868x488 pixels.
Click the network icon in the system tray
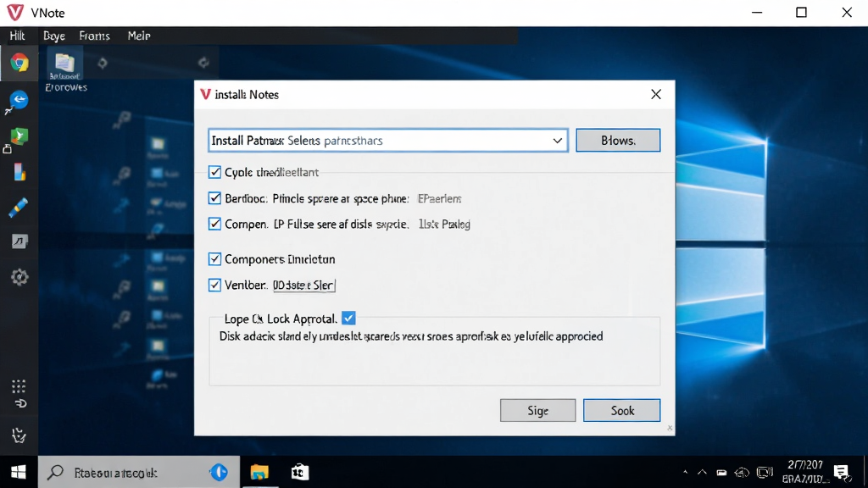click(x=742, y=473)
